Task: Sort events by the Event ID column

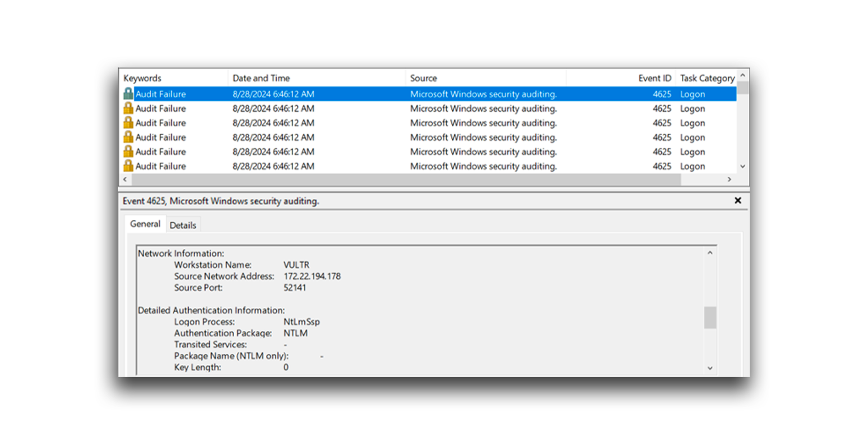Action: tap(654, 78)
